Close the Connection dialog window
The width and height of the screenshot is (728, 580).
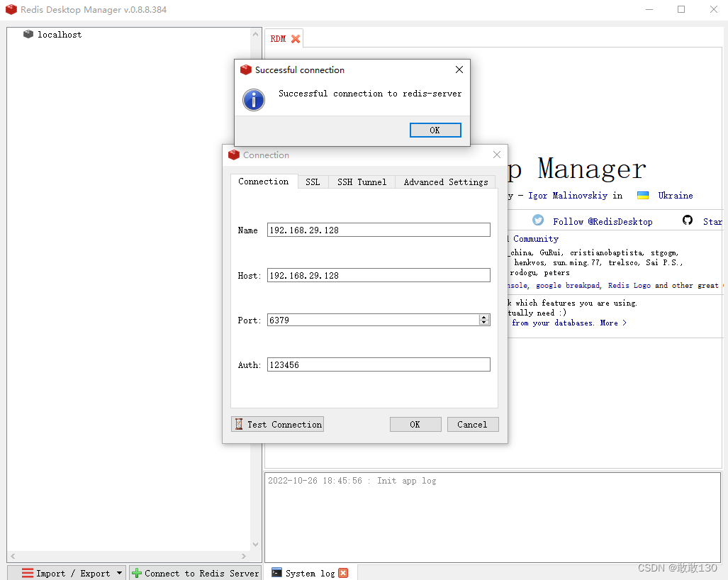pyautogui.click(x=497, y=155)
